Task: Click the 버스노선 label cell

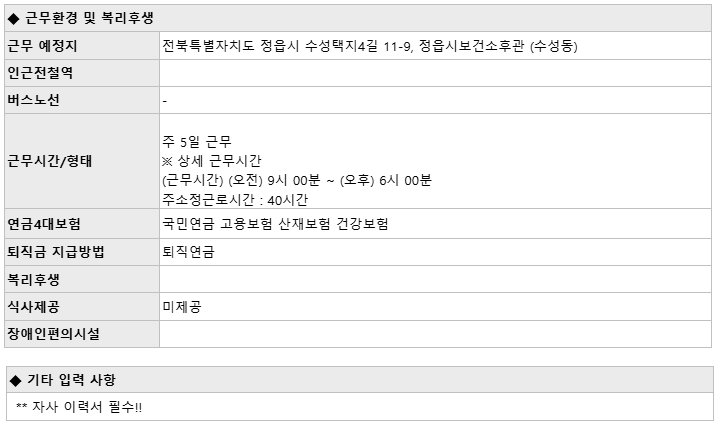Action: pos(82,100)
